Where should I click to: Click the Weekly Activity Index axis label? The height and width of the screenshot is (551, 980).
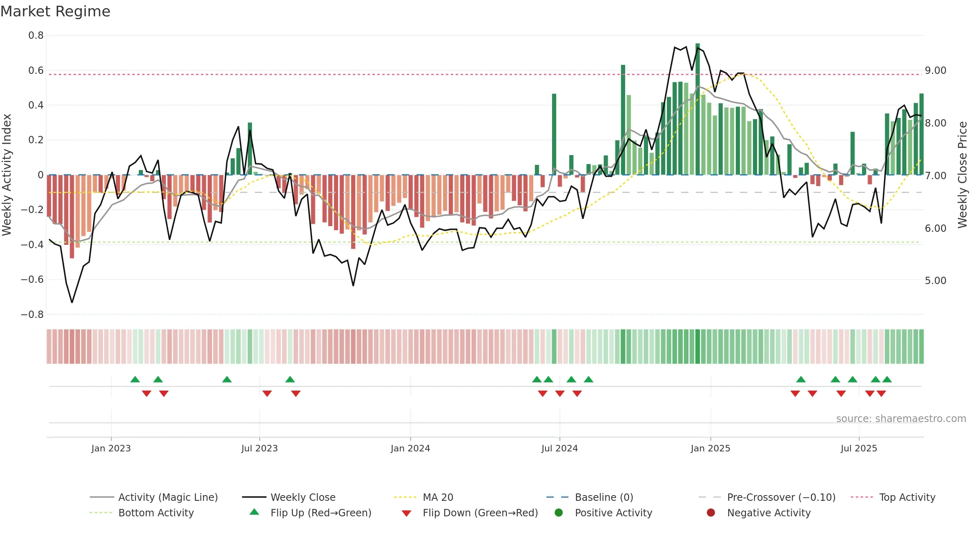click(7, 175)
